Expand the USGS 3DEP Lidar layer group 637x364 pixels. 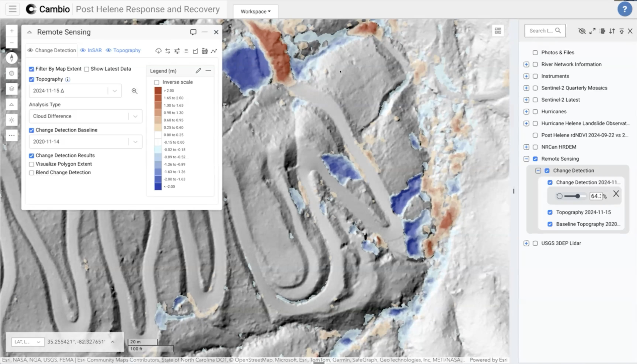(526, 243)
